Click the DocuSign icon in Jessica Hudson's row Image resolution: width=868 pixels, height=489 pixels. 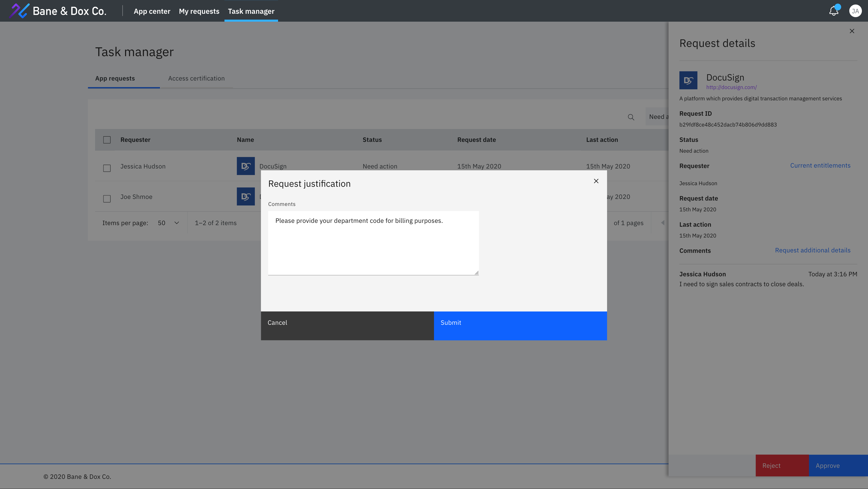click(x=246, y=166)
